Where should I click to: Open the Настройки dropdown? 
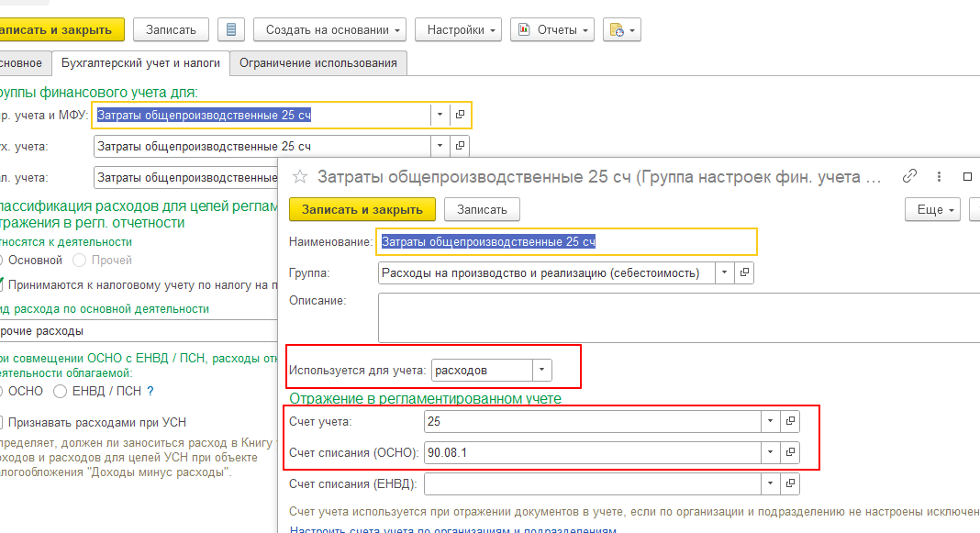[458, 29]
